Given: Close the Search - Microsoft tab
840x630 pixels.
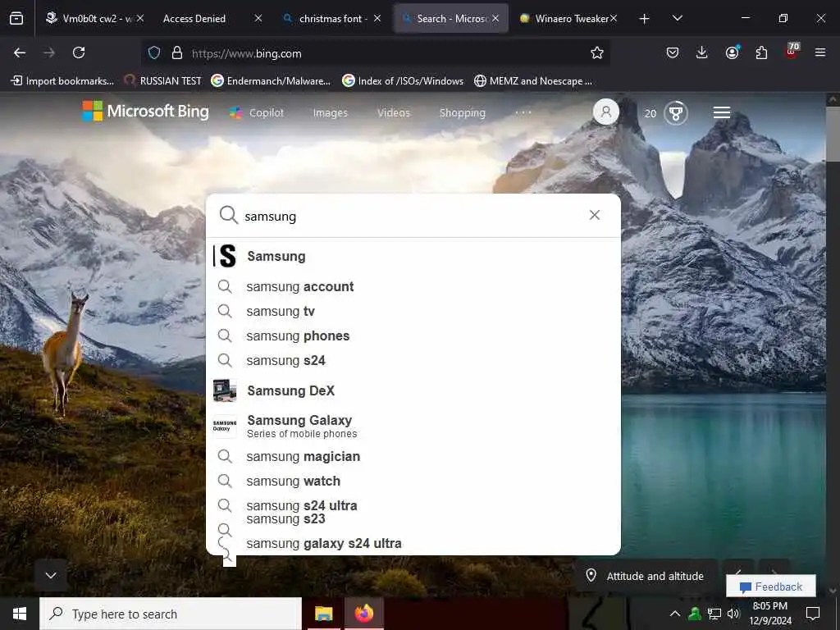Looking at the screenshot, I should [x=495, y=19].
